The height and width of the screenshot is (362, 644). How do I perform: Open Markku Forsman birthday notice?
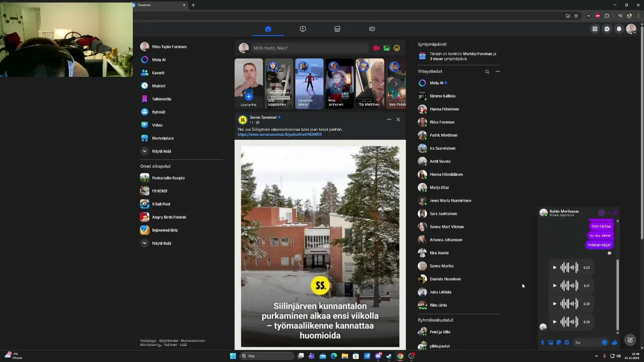click(458, 56)
